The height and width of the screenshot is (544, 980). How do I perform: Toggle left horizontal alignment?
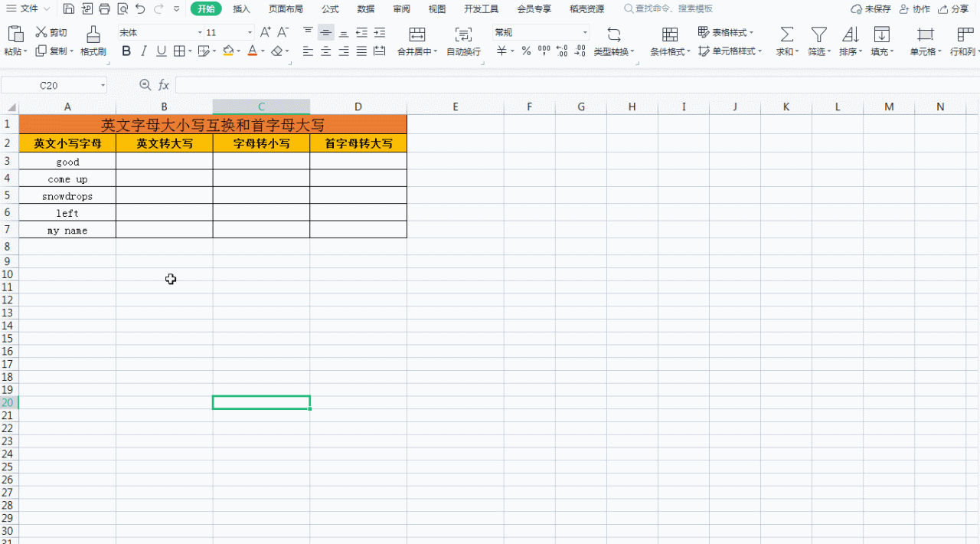coord(308,51)
